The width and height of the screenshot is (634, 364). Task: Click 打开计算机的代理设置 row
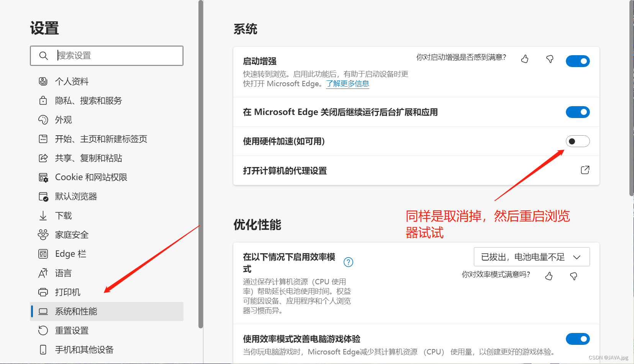coord(416,171)
